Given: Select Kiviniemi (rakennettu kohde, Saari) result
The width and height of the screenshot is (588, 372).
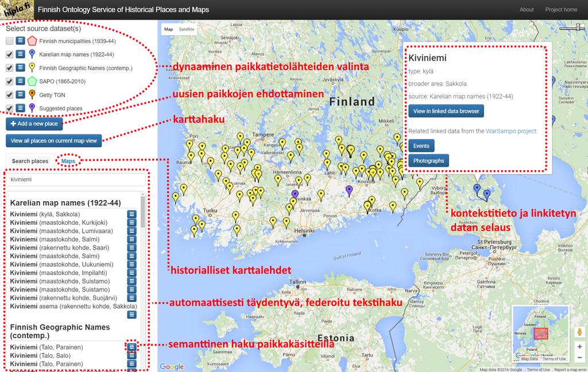Looking at the screenshot, I should click(x=60, y=248).
